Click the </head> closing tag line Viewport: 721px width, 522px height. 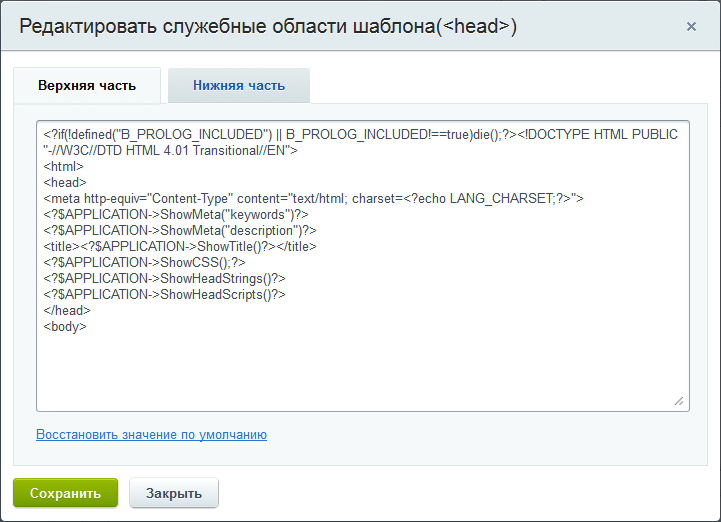point(67,310)
